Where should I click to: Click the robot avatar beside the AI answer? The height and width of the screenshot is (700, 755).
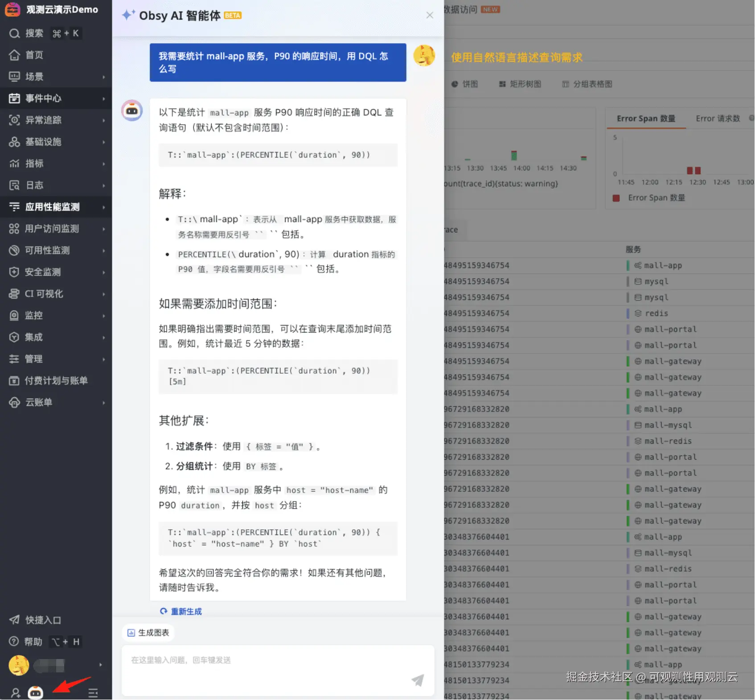click(132, 110)
